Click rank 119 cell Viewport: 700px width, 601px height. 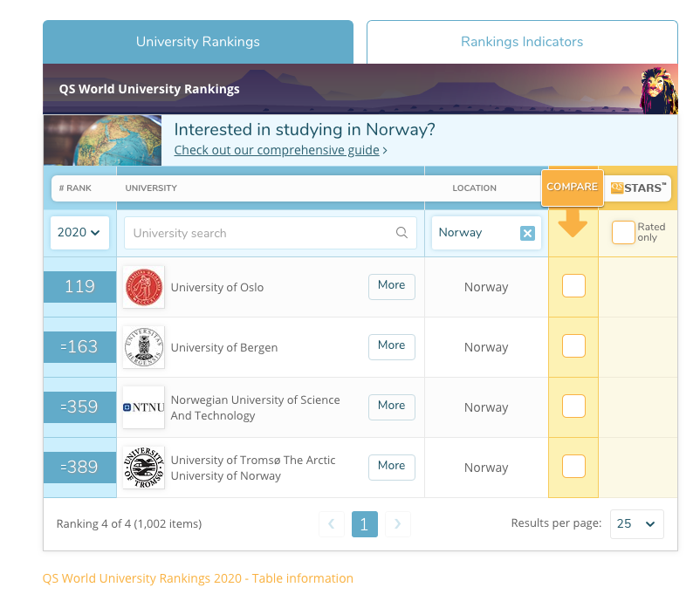click(80, 287)
